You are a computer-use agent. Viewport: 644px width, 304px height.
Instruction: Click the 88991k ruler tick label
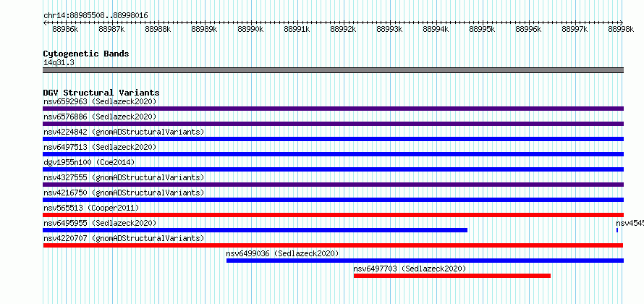click(x=297, y=29)
